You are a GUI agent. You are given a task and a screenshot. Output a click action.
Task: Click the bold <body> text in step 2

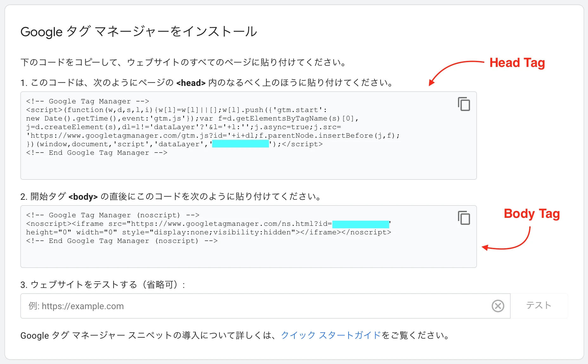(x=83, y=197)
